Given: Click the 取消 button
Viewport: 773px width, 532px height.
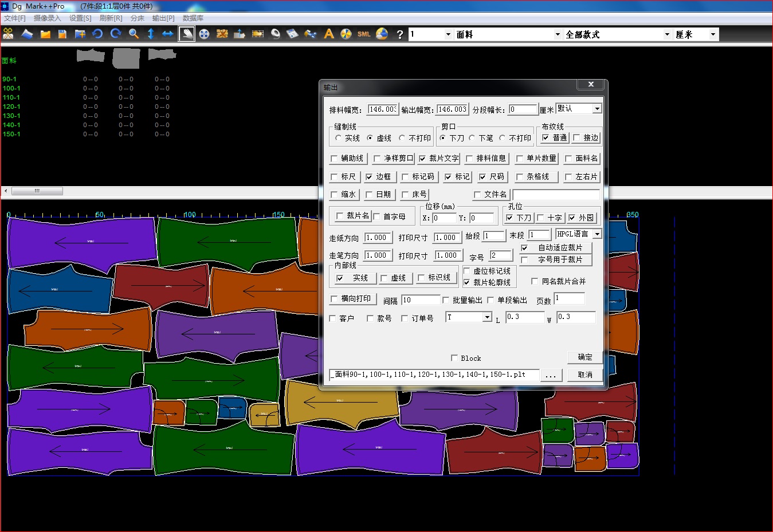Looking at the screenshot, I should tap(585, 375).
